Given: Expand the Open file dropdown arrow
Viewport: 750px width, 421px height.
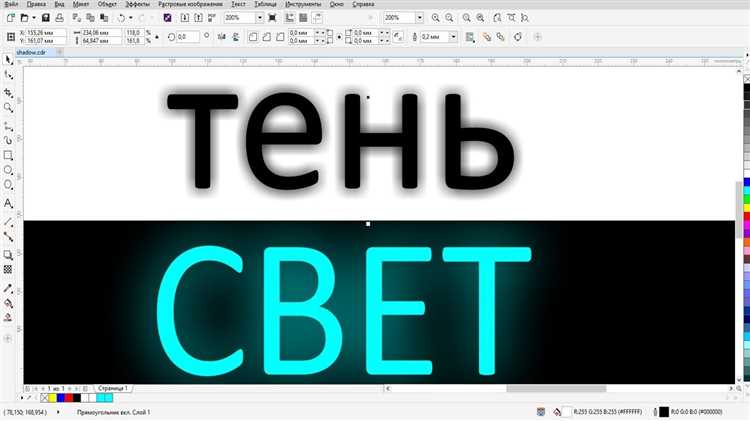Looking at the screenshot, I should pyautogui.click(x=33, y=18).
